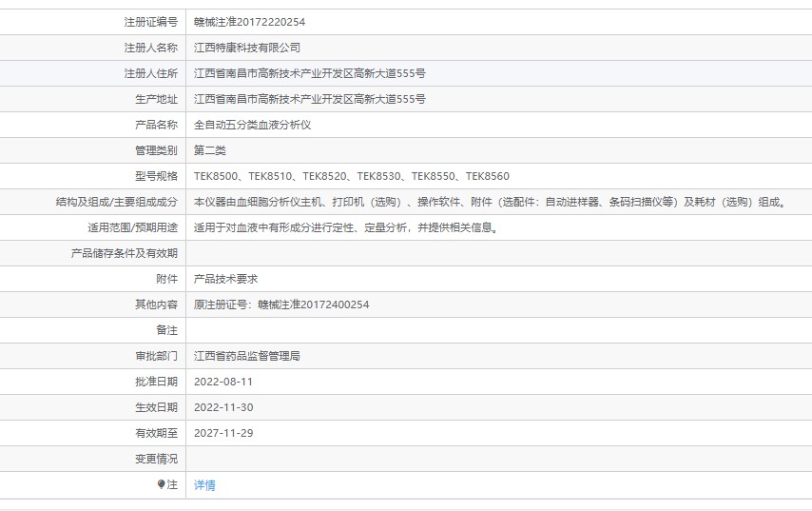This screenshot has height=511, width=812.
Task: Click the 注册证编号 row label
Action: (x=150, y=22)
